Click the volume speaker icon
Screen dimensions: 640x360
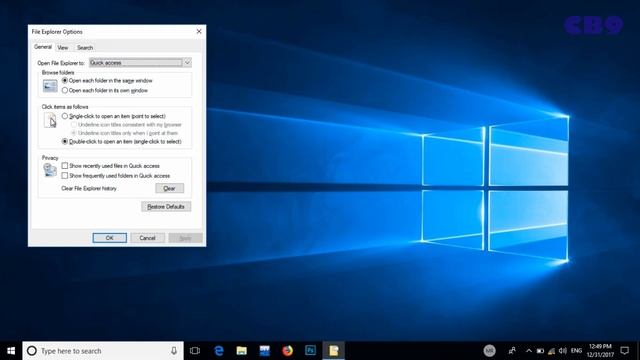click(563, 351)
